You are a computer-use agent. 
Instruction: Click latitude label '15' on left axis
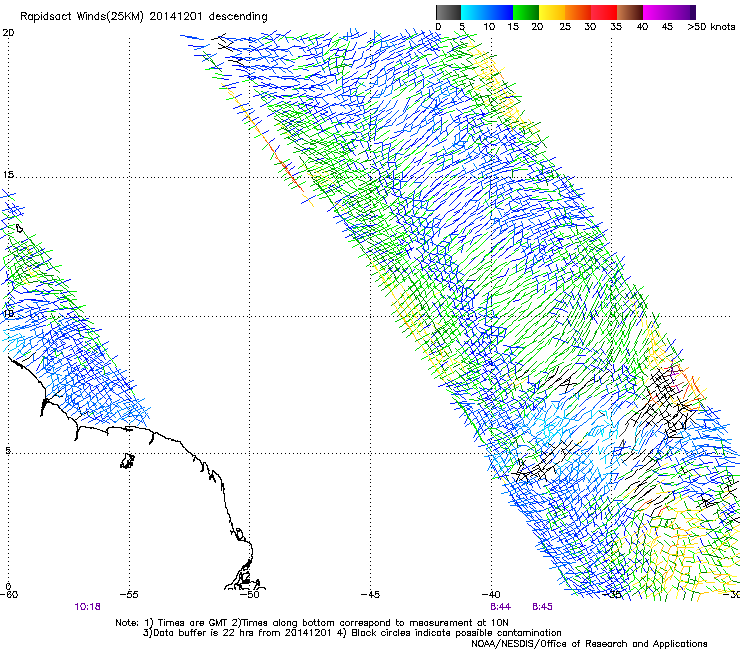[x=8, y=175]
